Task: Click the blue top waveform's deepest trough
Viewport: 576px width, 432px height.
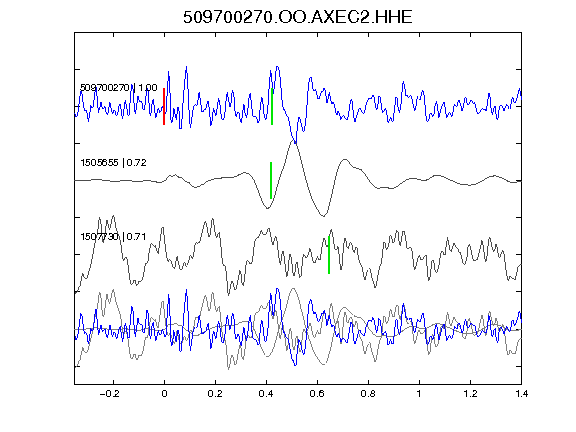Action: (295, 142)
